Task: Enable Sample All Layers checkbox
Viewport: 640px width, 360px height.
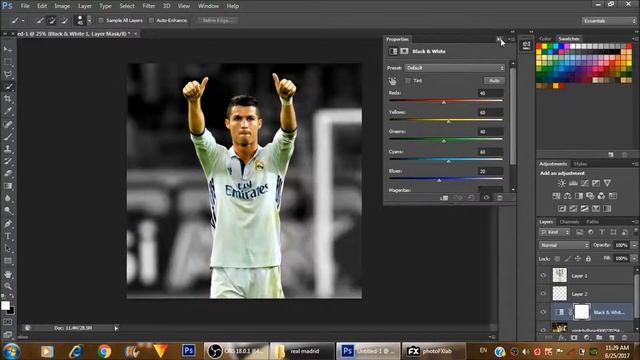Action: pos(101,20)
